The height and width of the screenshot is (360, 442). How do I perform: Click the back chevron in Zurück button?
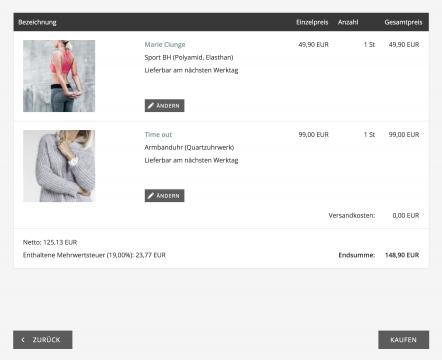click(x=23, y=340)
